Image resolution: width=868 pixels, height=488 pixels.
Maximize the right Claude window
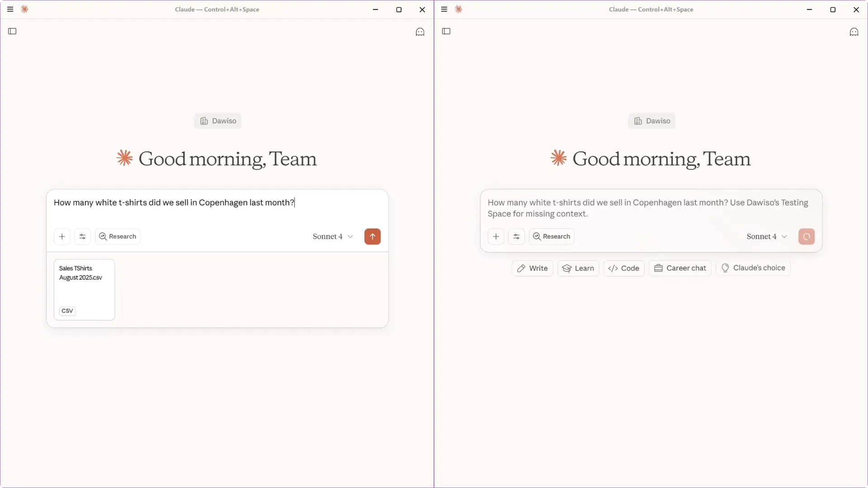coord(833,9)
